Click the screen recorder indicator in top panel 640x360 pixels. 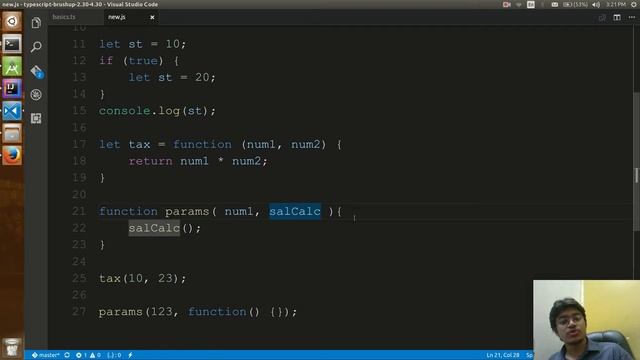click(x=507, y=4)
